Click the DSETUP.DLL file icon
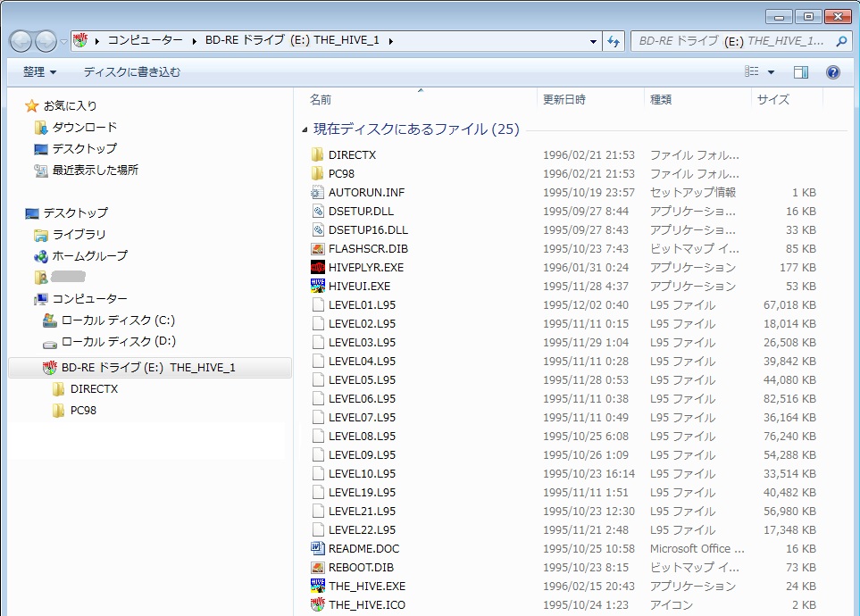The height and width of the screenshot is (616, 860). 318,211
